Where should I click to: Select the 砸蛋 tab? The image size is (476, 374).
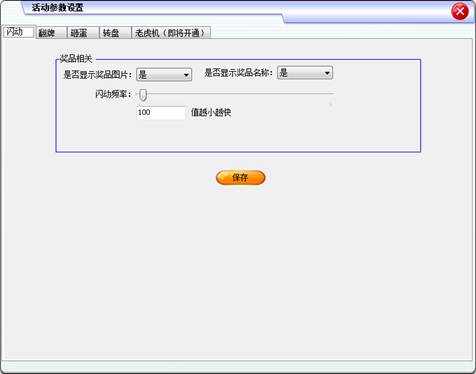coord(83,33)
